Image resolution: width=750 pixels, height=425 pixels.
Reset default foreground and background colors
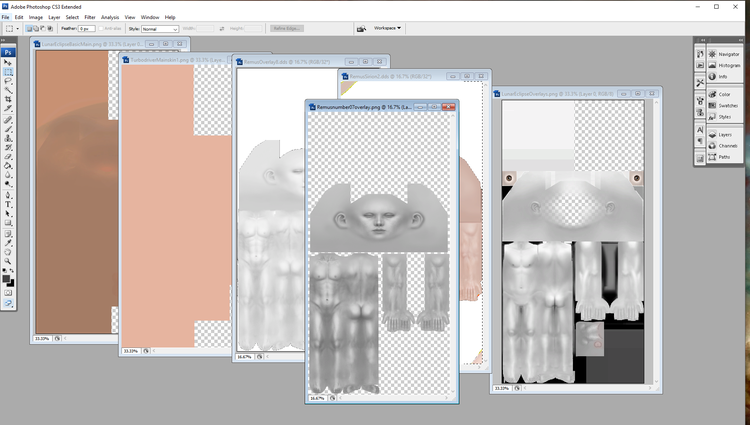(5, 271)
